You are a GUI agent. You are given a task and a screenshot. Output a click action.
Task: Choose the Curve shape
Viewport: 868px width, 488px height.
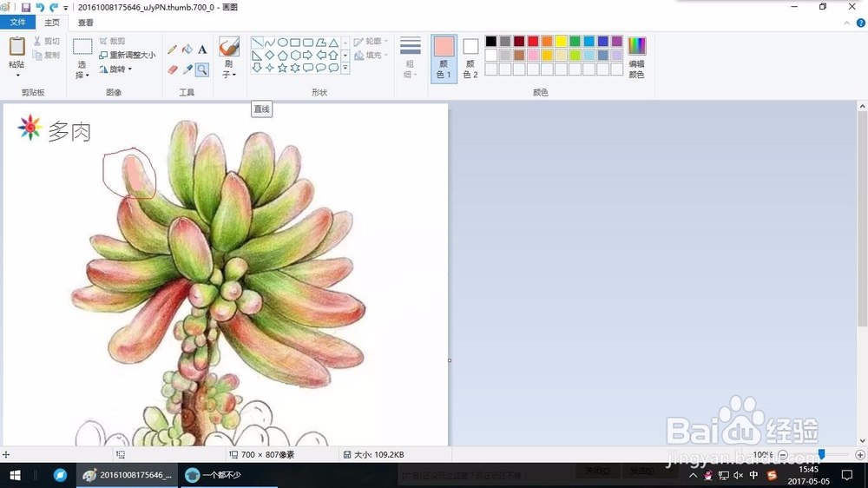click(270, 43)
